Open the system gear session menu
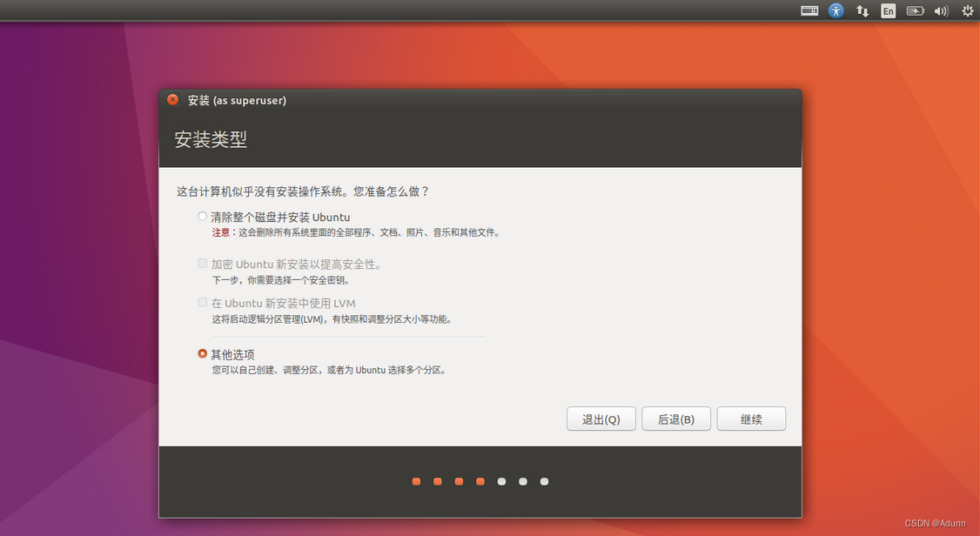 point(968,10)
